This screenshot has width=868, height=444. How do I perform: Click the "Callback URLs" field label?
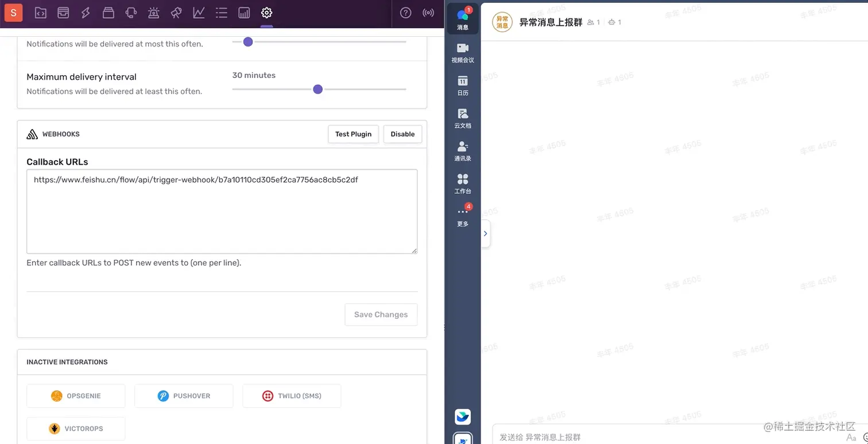pos(57,162)
